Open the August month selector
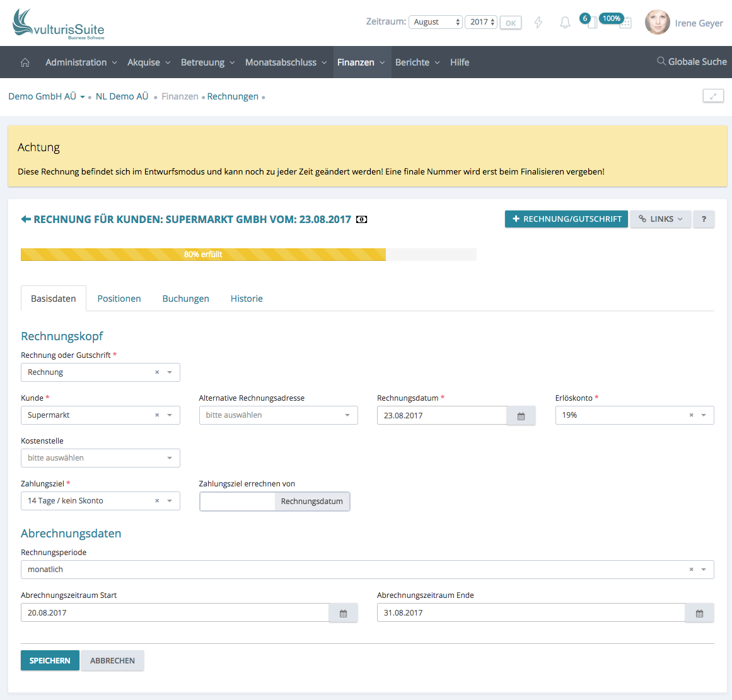Screen dimensions: 732x700 [436, 22]
